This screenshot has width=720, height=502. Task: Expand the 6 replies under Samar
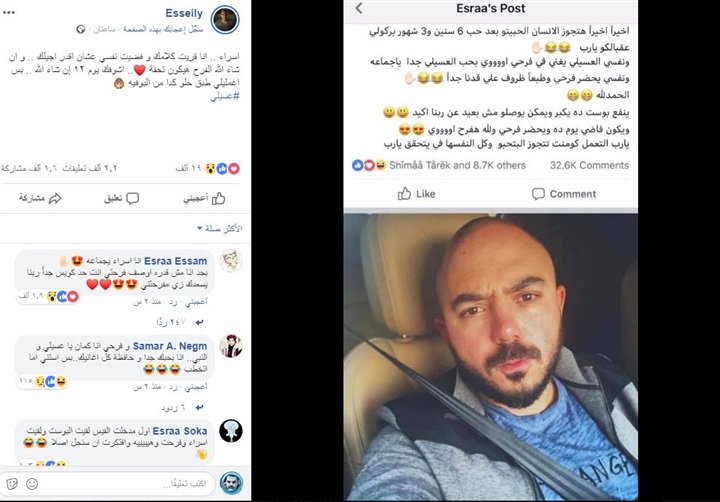(x=182, y=408)
